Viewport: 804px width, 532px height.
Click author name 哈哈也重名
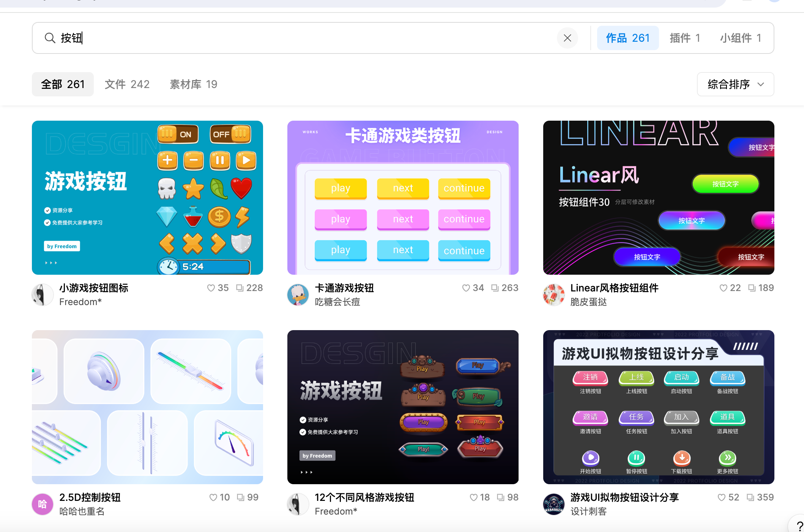(82, 512)
